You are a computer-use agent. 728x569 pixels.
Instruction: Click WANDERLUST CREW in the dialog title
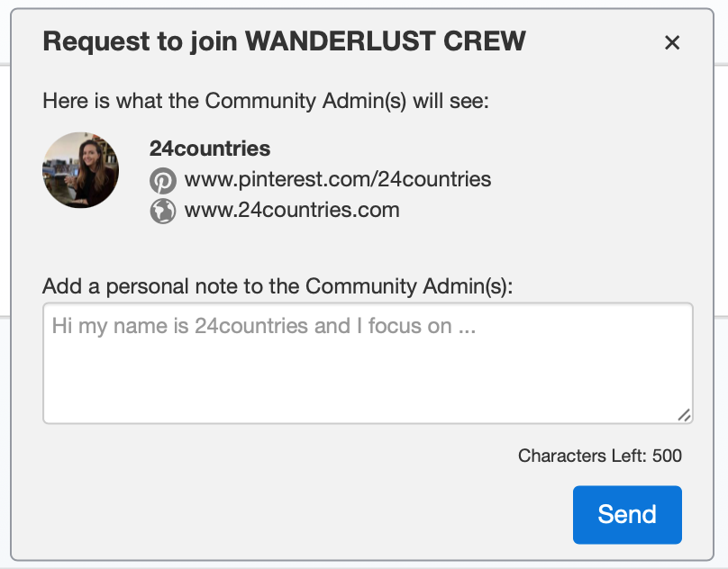(386, 41)
